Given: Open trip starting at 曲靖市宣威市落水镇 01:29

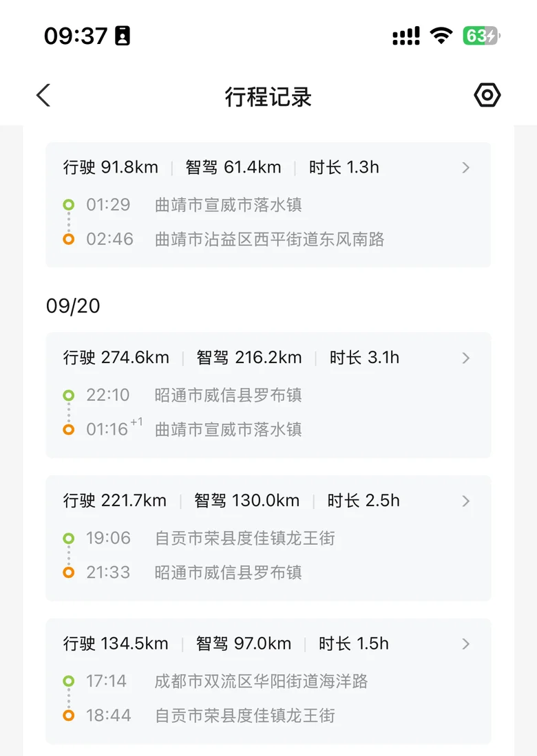Looking at the screenshot, I should point(268,205).
